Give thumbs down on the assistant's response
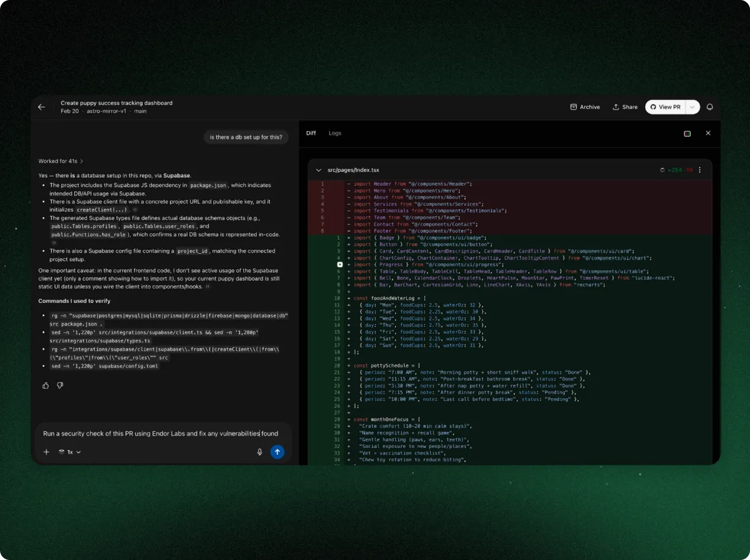The width and height of the screenshot is (750, 560). [59, 385]
